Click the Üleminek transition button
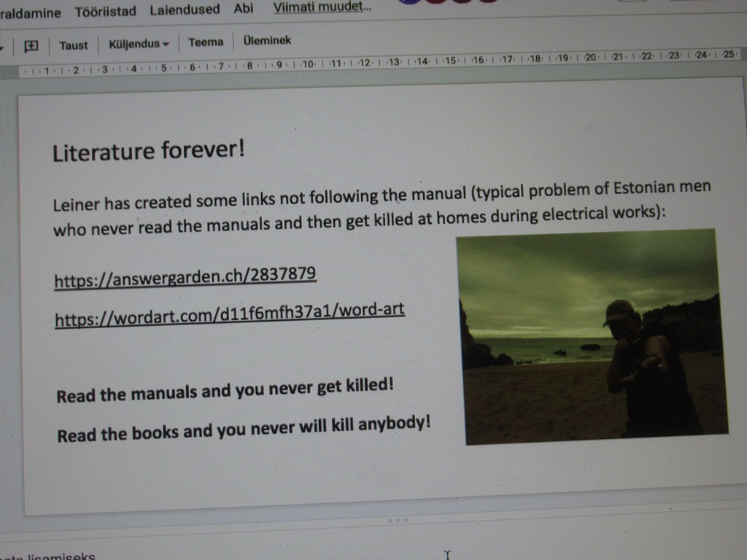 [267, 41]
